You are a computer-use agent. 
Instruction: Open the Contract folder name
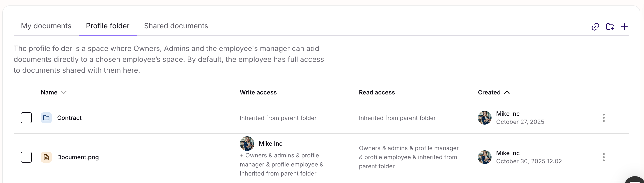click(69, 118)
